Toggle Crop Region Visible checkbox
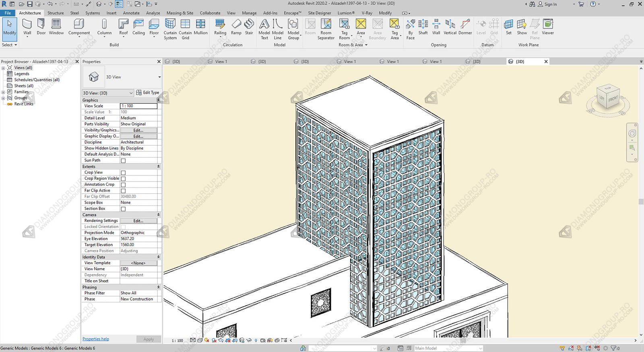 coord(123,179)
